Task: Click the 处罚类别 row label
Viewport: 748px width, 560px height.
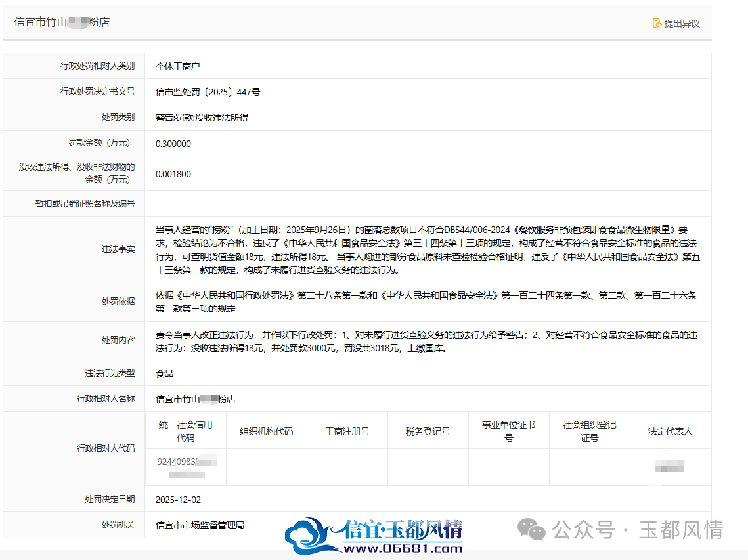Action: click(118, 118)
